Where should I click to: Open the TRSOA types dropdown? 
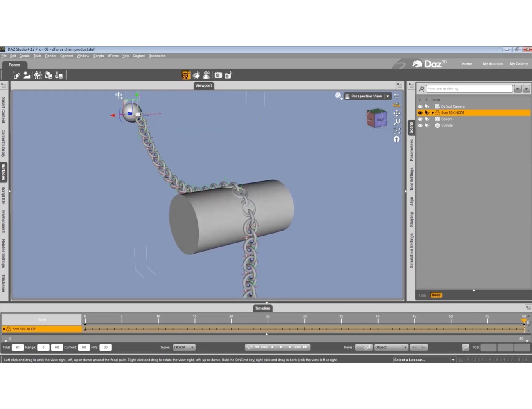coord(184,347)
